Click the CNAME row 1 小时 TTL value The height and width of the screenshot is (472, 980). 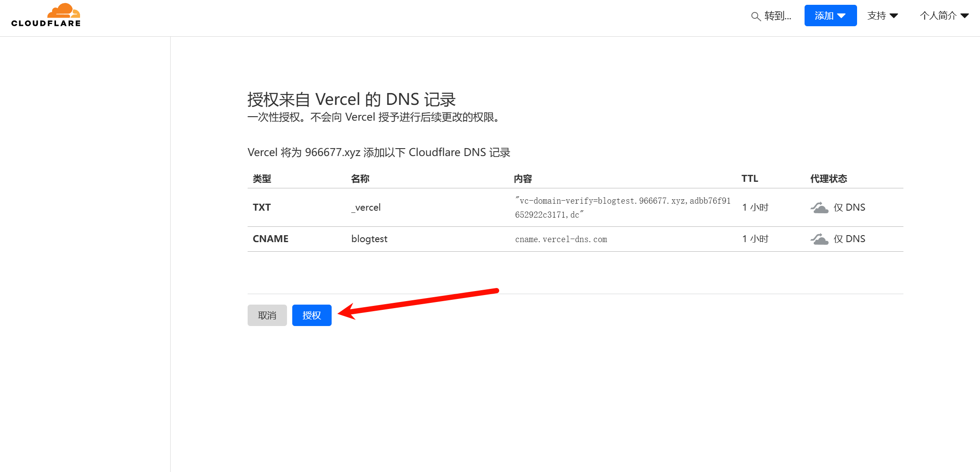click(756, 239)
